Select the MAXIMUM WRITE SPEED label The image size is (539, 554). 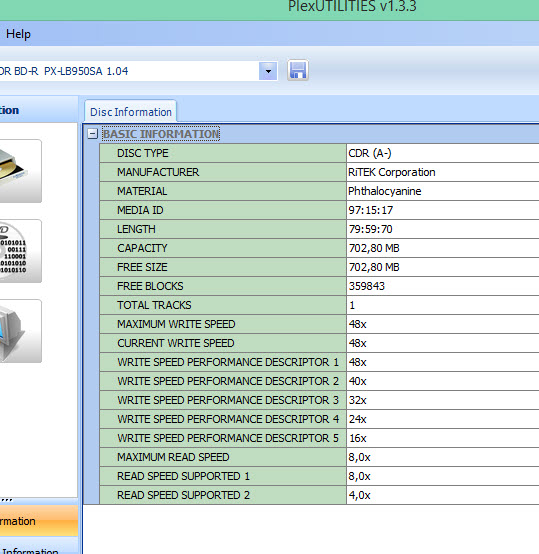tap(176, 324)
